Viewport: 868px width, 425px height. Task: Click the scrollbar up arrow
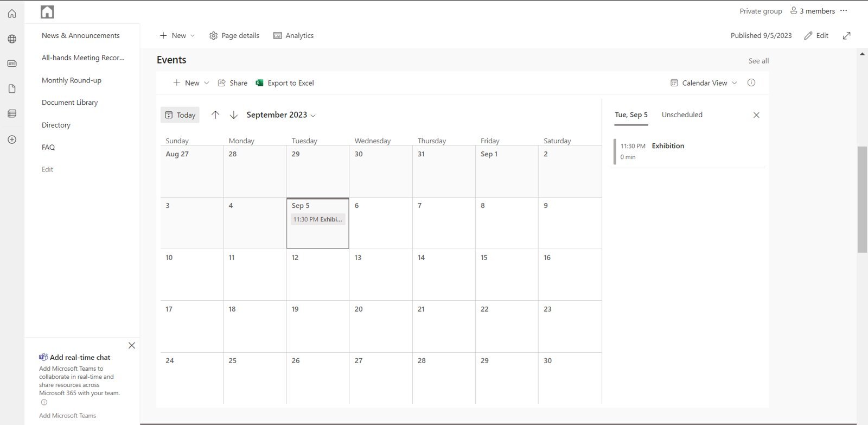[862, 54]
